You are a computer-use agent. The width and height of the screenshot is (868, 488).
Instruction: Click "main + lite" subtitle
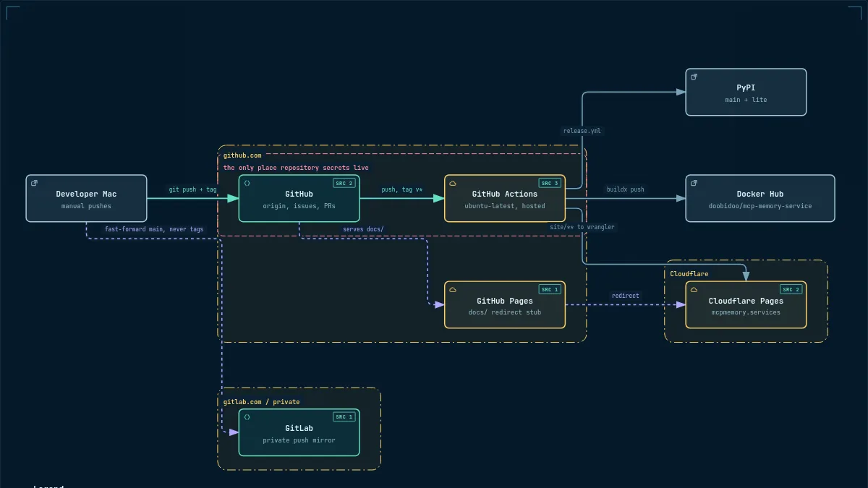(746, 100)
